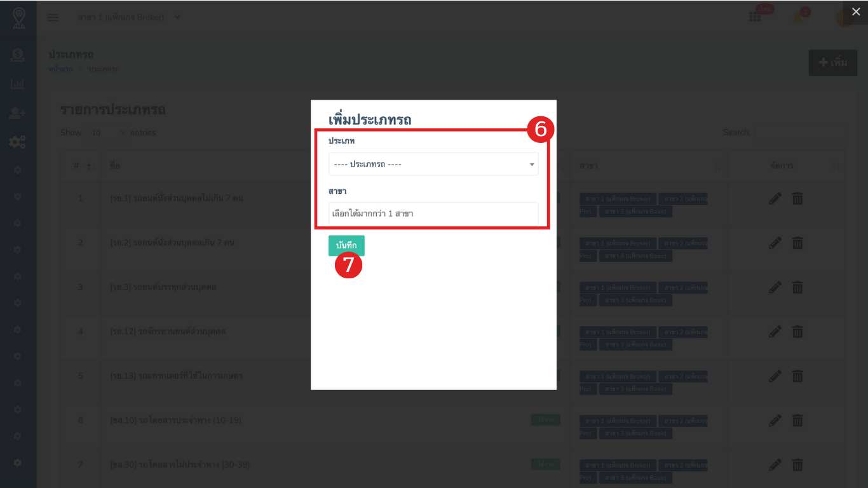Screen dimensions: 868x488
Task: Open the bar chart sidebar icon
Action: click(x=18, y=84)
